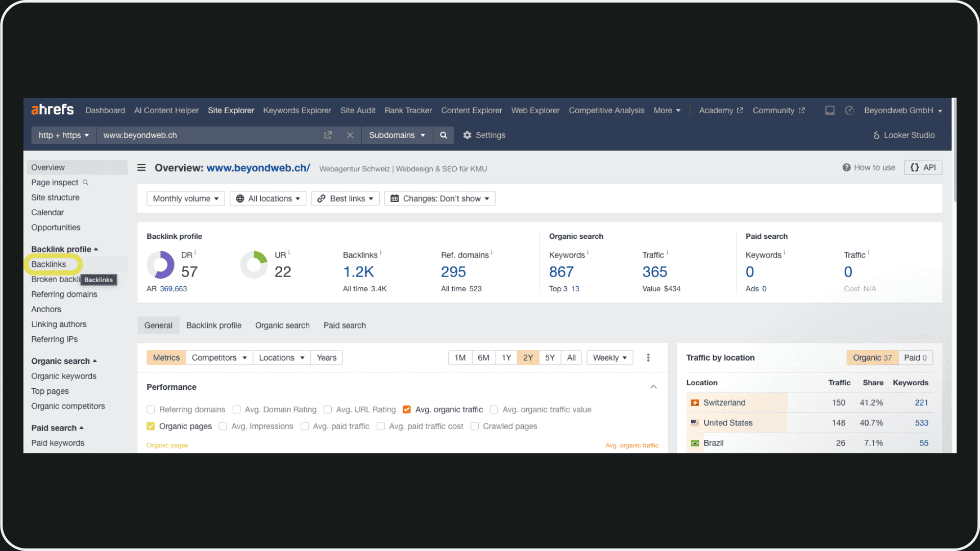This screenshot has width=980, height=551.
Task: Toggle sidebar with hamburger icon
Action: click(x=141, y=168)
